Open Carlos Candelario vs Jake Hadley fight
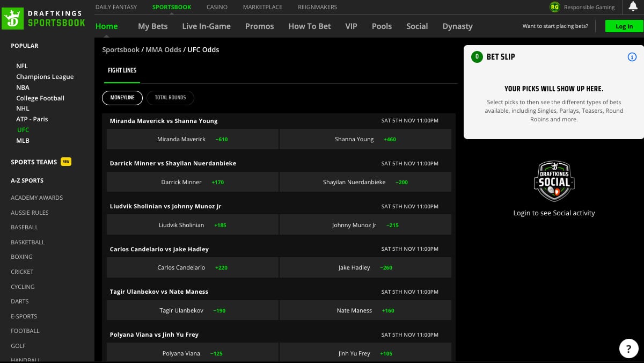644x363 pixels. [159, 249]
